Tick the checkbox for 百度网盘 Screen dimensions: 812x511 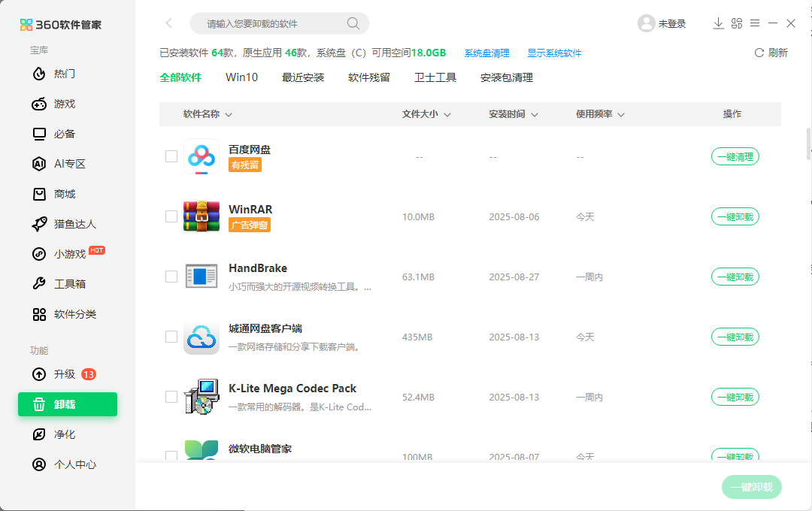[171, 156]
